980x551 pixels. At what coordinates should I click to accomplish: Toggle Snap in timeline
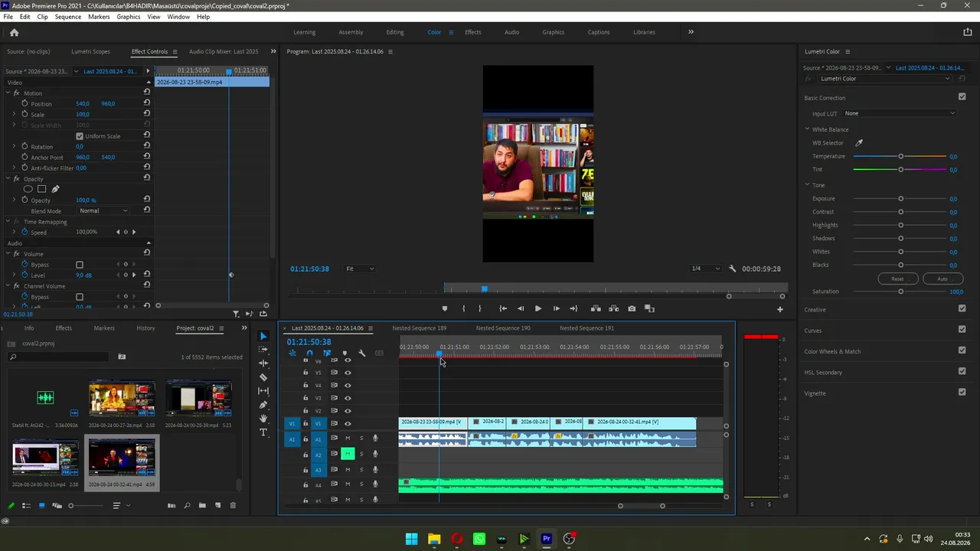click(309, 354)
